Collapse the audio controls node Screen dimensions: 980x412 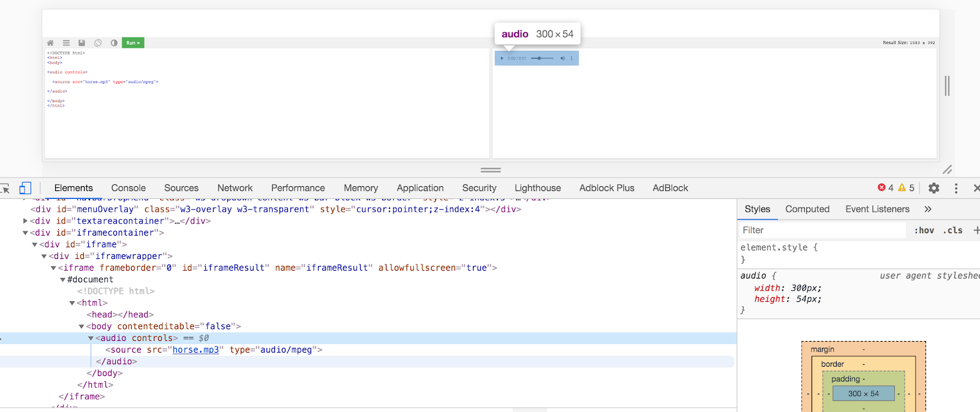point(91,338)
